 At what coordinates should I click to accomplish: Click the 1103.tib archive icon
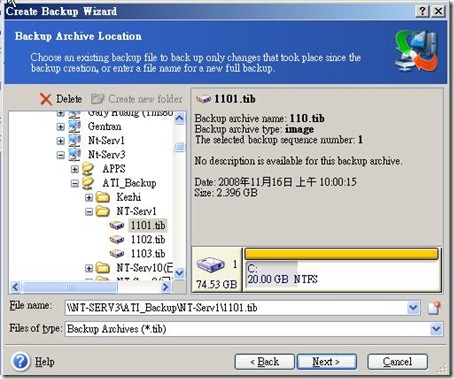pos(117,253)
